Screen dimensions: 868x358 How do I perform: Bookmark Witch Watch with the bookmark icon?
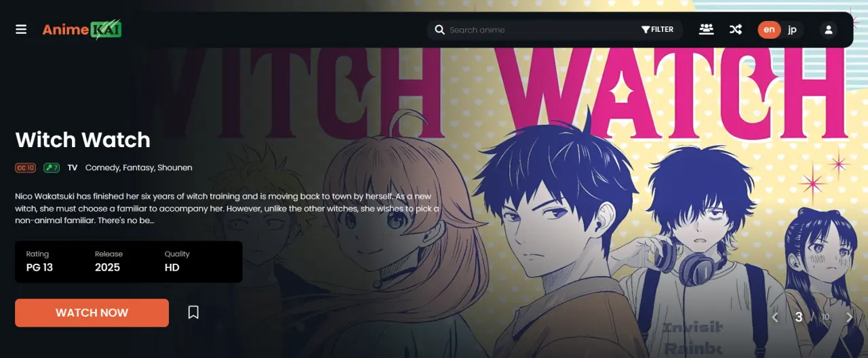click(x=193, y=313)
